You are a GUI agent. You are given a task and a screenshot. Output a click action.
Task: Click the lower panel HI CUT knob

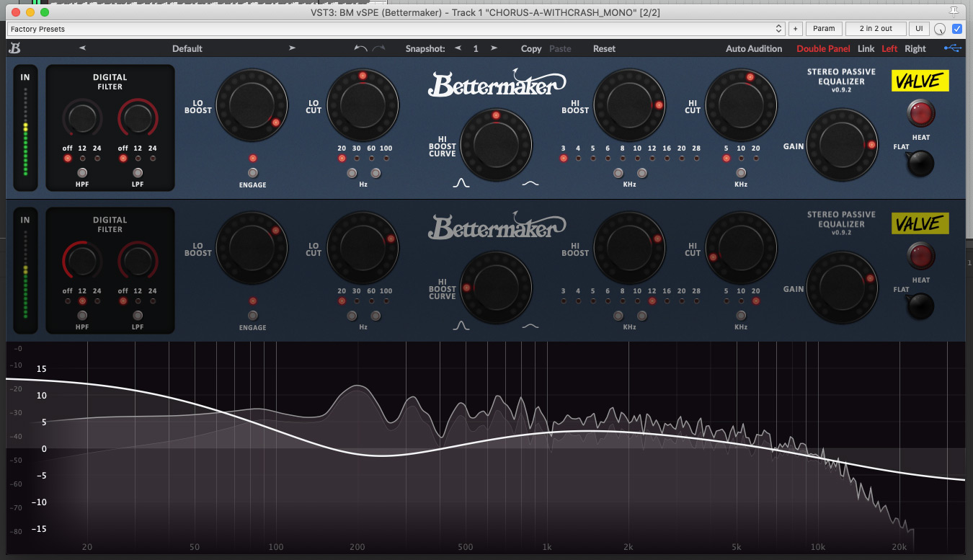click(x=741, y=248)
